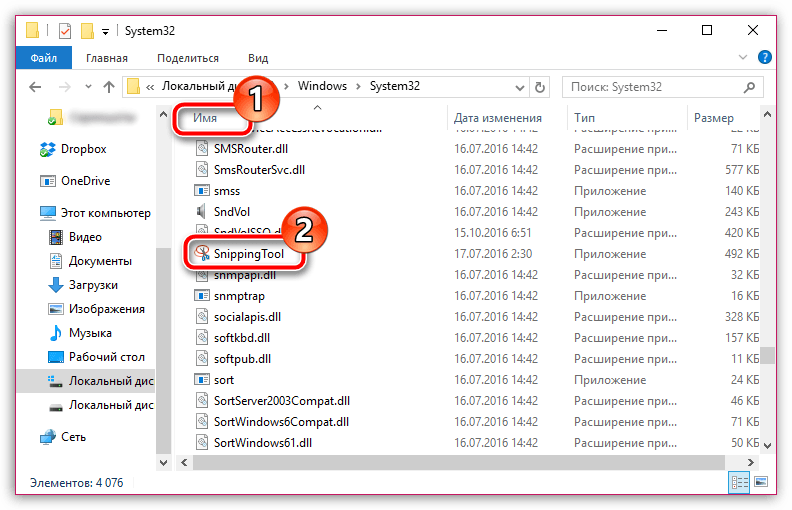The image size is (792, 510).
Task: Click the Загрузки blue arrow icon
Action: 56,285
